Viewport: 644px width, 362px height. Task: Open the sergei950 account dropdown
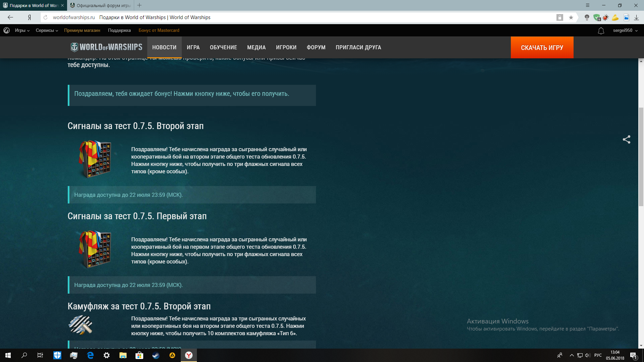tap(626, 31)
